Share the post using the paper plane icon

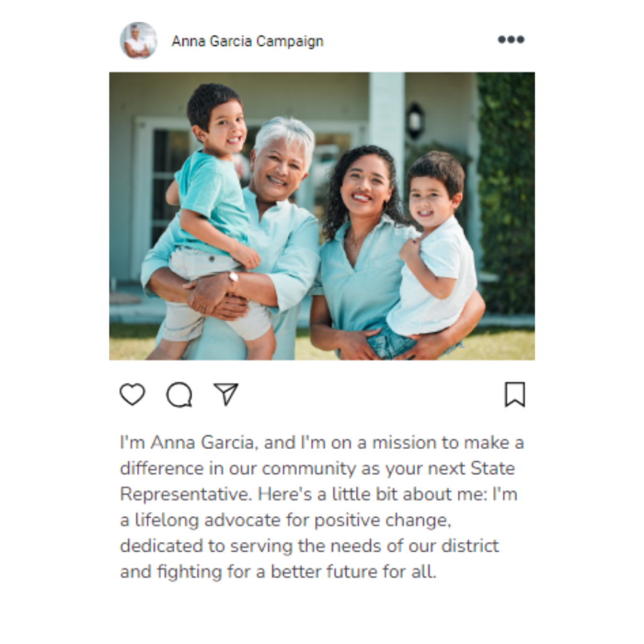226,394
